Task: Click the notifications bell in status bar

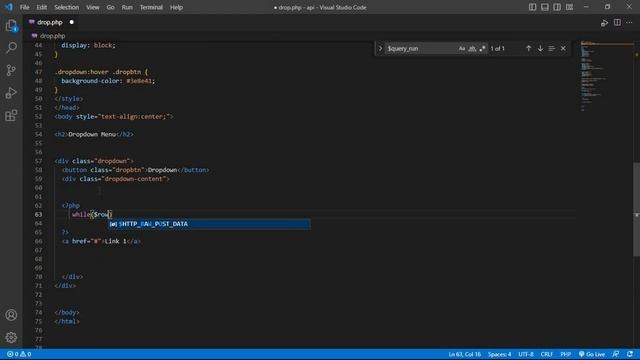Action: point(630,354)
